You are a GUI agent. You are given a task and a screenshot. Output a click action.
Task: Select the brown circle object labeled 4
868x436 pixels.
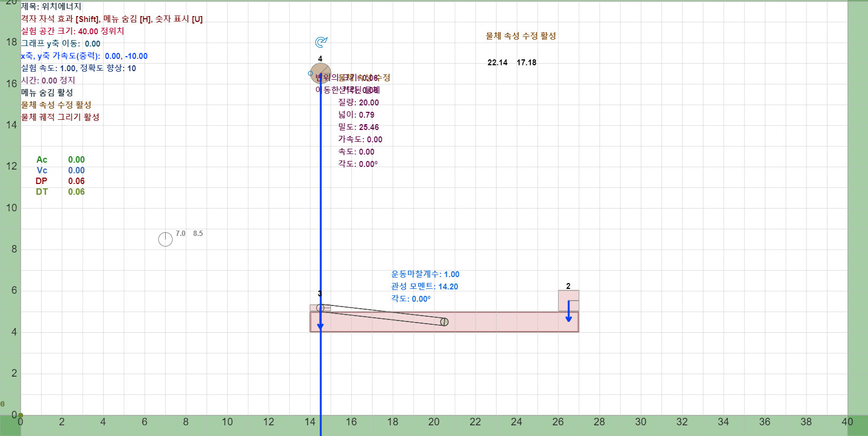(x=321, y=73)
